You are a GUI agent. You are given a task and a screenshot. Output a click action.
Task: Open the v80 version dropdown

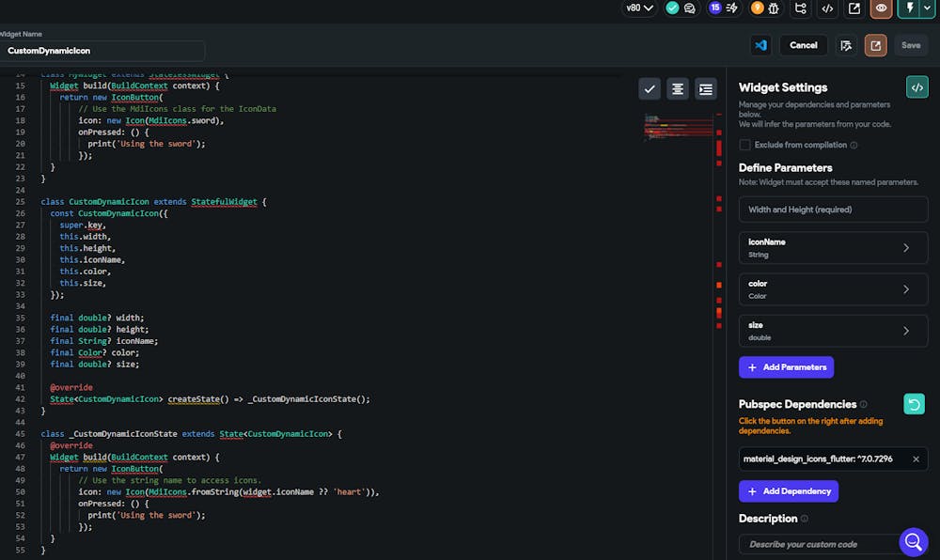click(x=640, y=8)
